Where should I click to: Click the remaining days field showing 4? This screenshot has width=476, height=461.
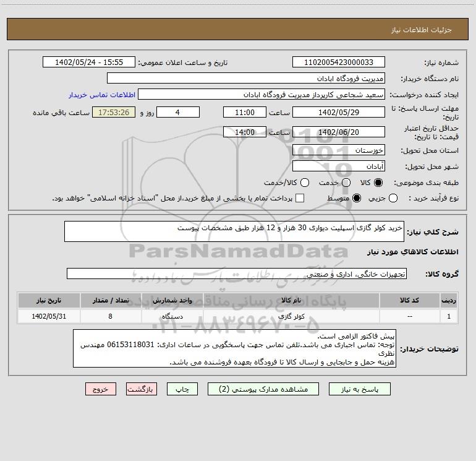coord(178,112)
